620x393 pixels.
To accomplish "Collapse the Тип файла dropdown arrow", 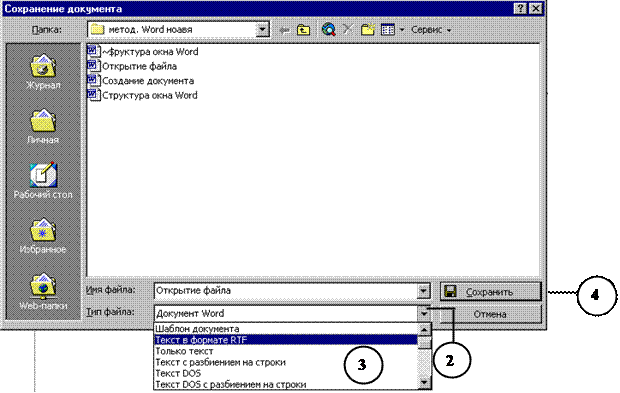I will click(x=424, y=314).
